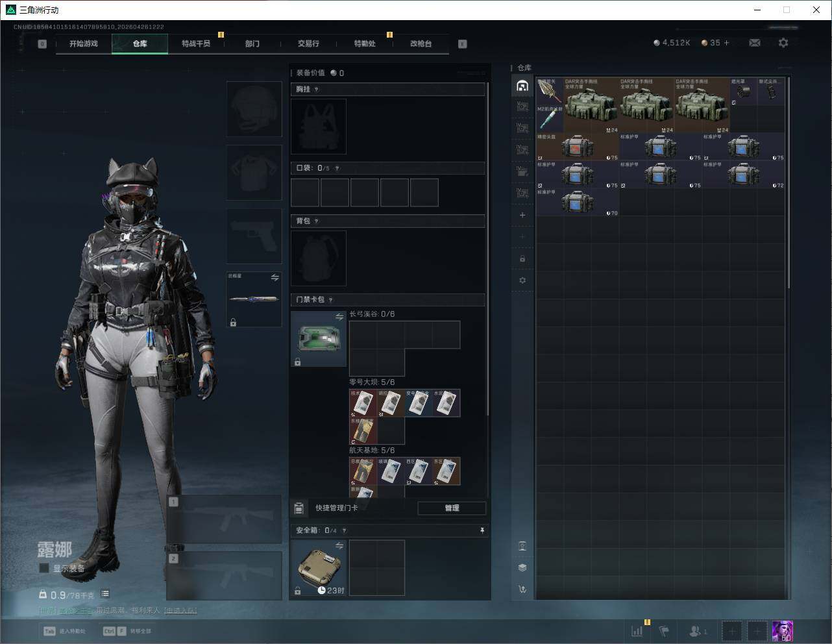Click the shield icon above the layers icon
The height and width of the screenshot is (644, 832).
click(x=522, y=546)
